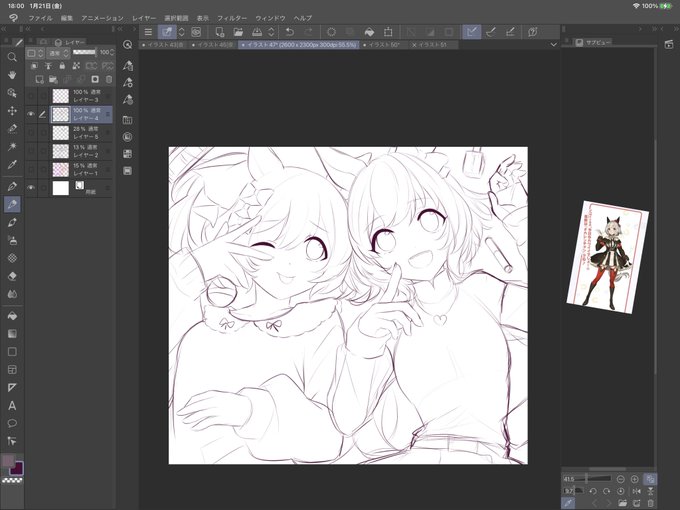The width and height of the screenshot is (680, 510).
Task: Switch to イラスト 51 canvas tab
Action: (x=433, y=45)
